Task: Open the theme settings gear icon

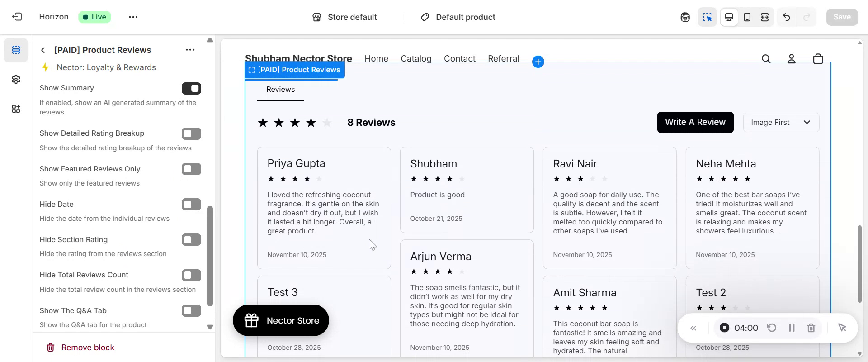Action: point(16,80)
